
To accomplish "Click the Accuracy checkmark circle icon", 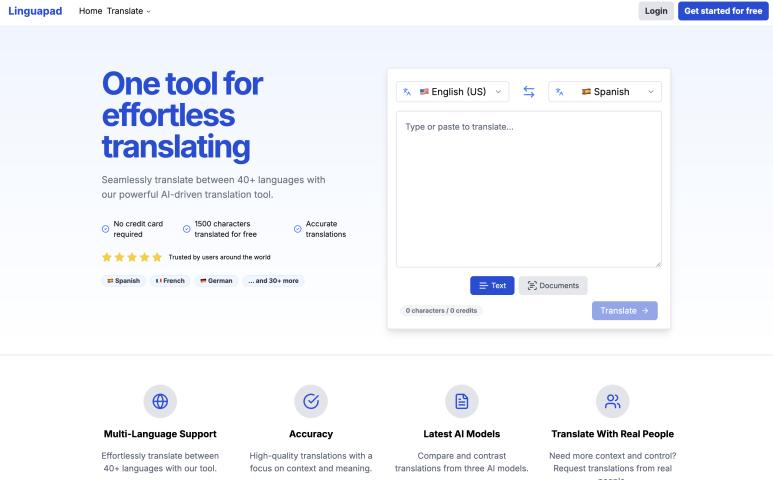I will click(311, 401).
